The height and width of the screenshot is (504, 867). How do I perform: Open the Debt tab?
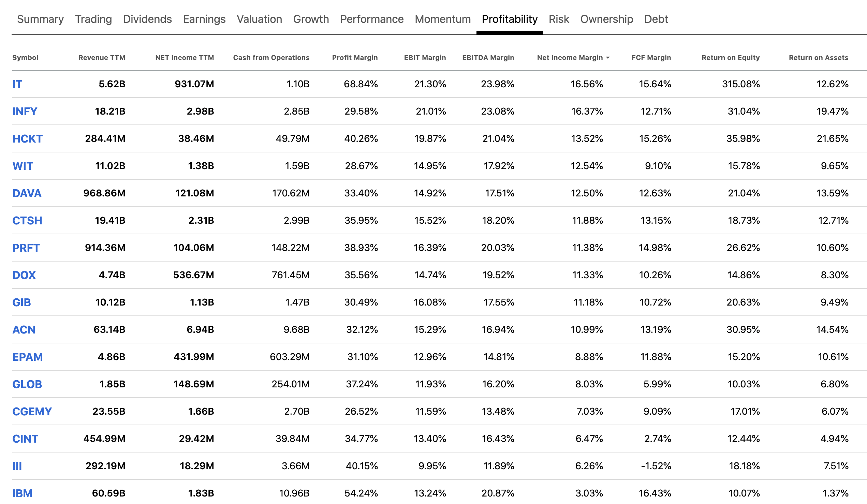(x=657, y=19)
